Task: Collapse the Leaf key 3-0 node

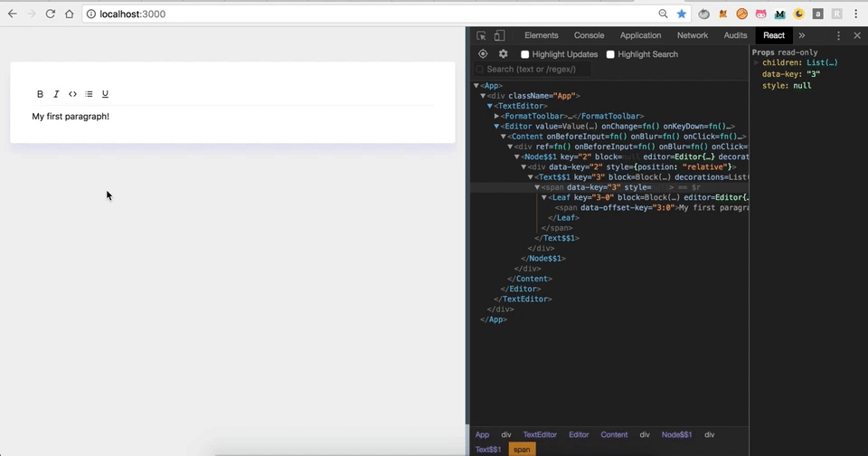Action: pos(543,197)
